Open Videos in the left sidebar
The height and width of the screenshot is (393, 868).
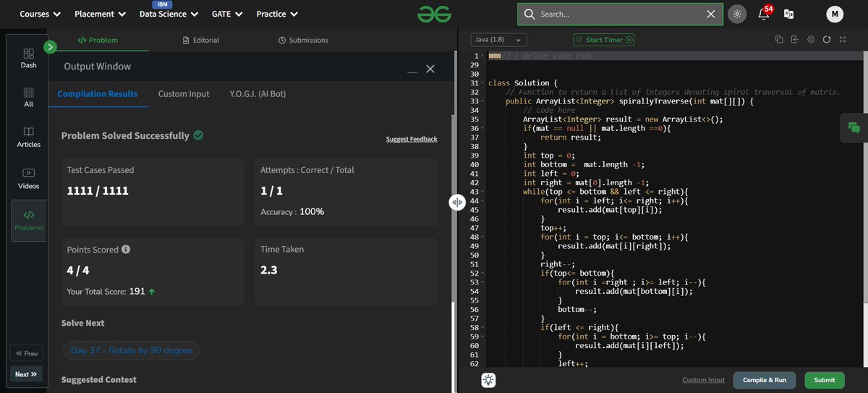click(x=28, y=178)
